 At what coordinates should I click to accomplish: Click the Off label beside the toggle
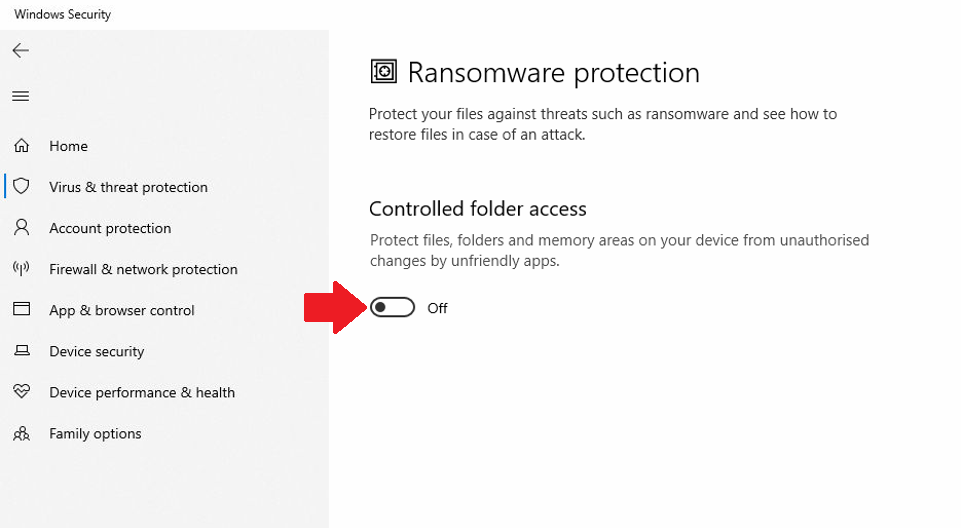click(x=437, y=308)
